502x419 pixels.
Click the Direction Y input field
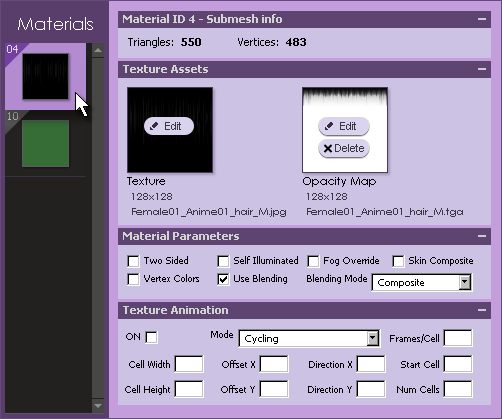click(371, 389)
